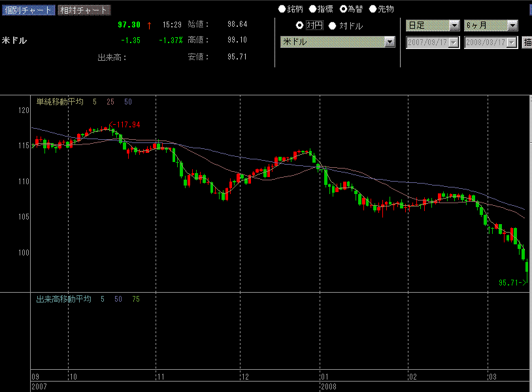
Task: Click the 描 draw button at right edge
Action: click(527, 42)
